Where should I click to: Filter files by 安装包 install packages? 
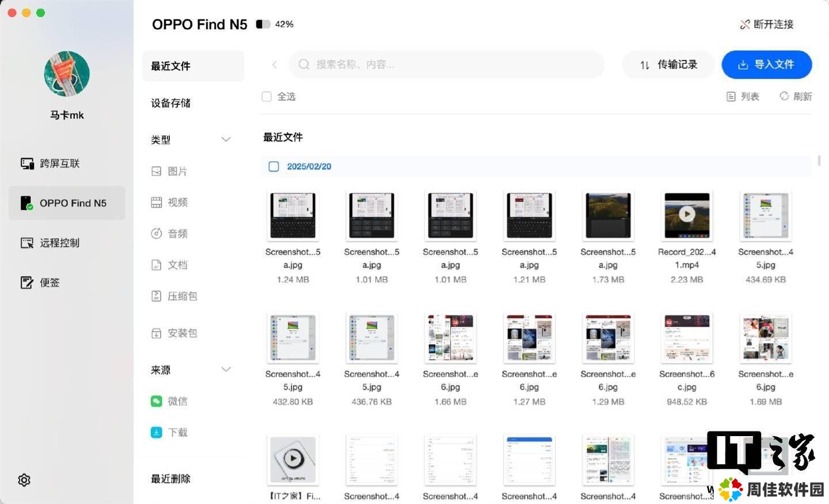174,333
